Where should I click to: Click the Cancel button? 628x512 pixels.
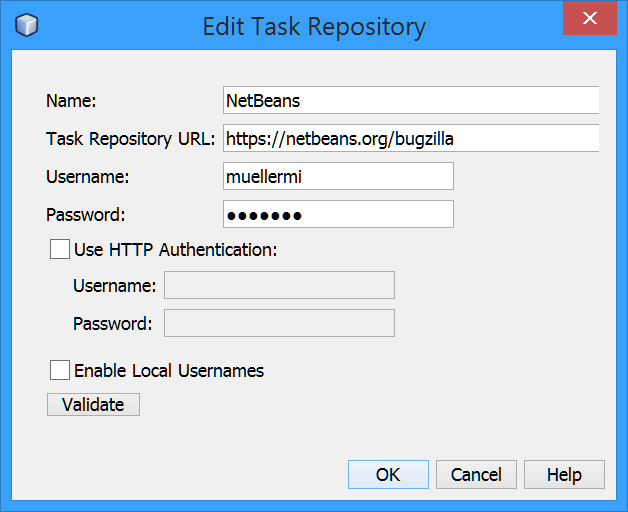click(476, 475)
